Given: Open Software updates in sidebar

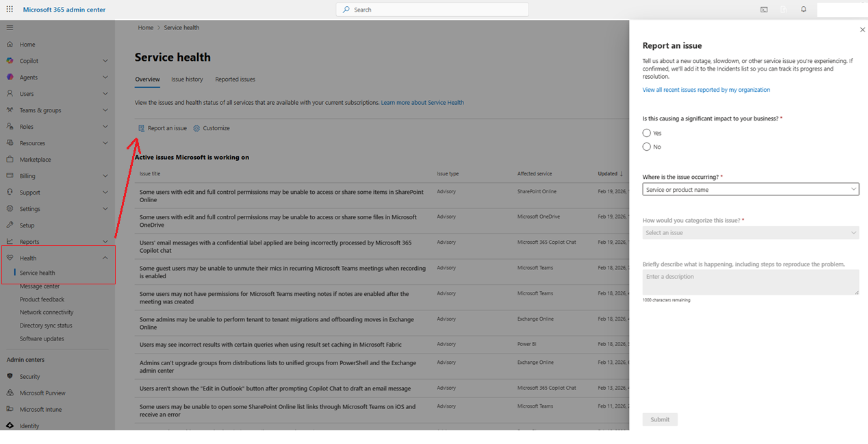Looking at the screenshot, I should [x=42, y=338].
